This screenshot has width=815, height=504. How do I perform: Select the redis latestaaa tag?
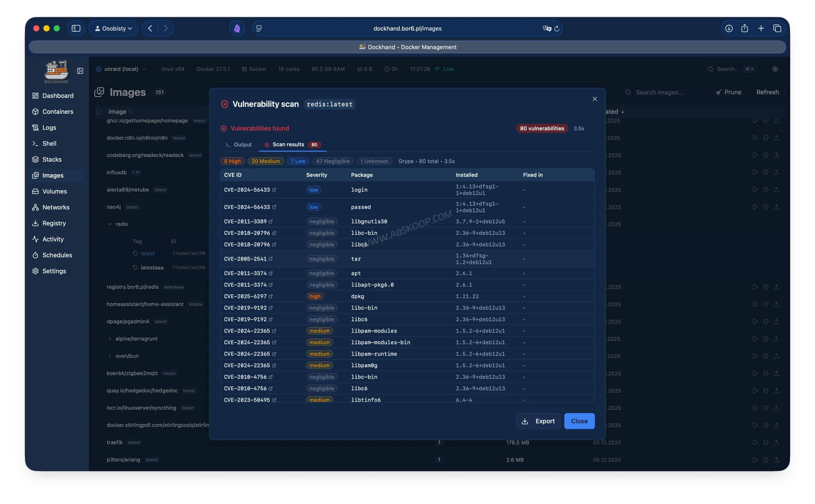pos(152,268)
